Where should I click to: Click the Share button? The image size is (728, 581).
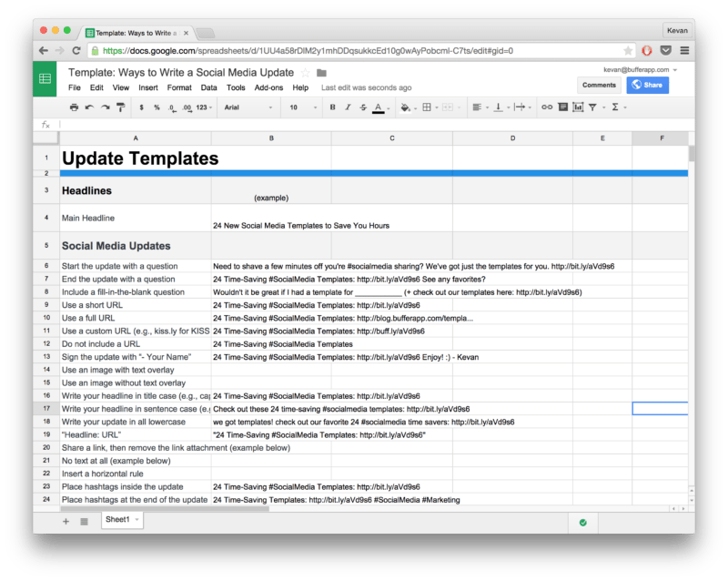point(646,84)
